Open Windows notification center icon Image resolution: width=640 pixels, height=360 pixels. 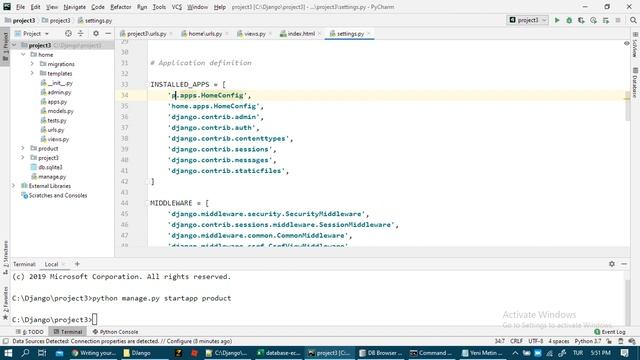624,353
